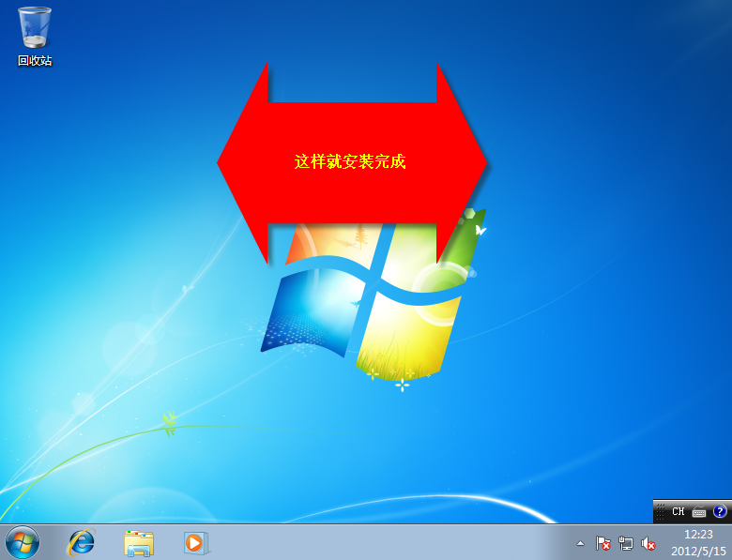This screenshot has height=560, width=732.
Task: Switch input language via CH indicator
Action: coord(678,511)
